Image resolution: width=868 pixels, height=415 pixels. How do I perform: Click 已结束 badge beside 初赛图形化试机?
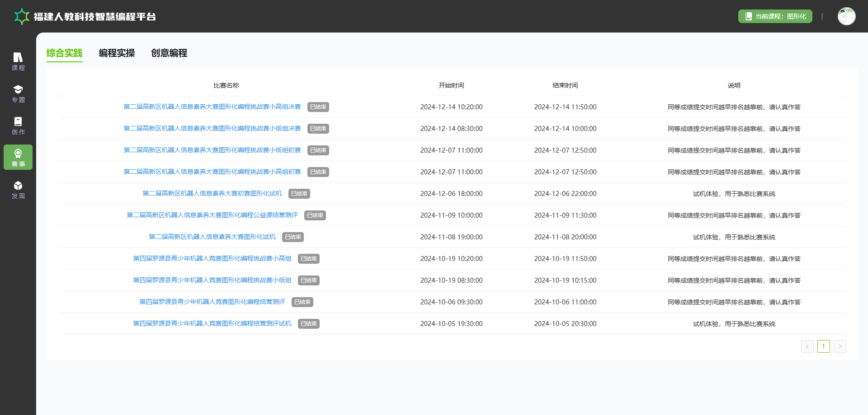299,194
